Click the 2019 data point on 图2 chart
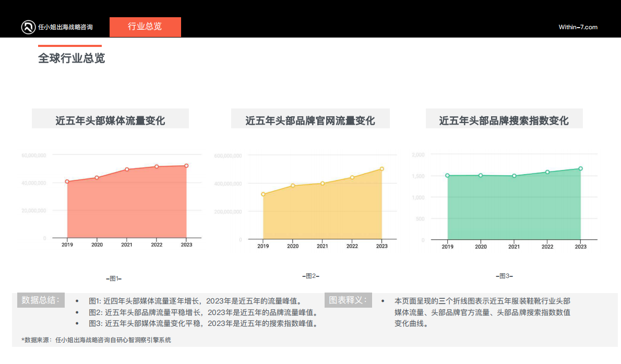The height and width of the screenshot is (364, 621). pos(262,193)
